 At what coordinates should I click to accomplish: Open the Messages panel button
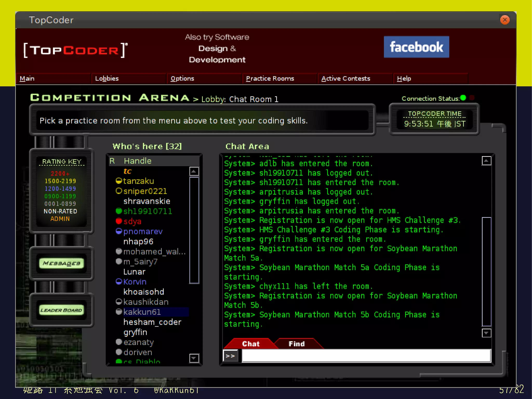coord(62,263)
